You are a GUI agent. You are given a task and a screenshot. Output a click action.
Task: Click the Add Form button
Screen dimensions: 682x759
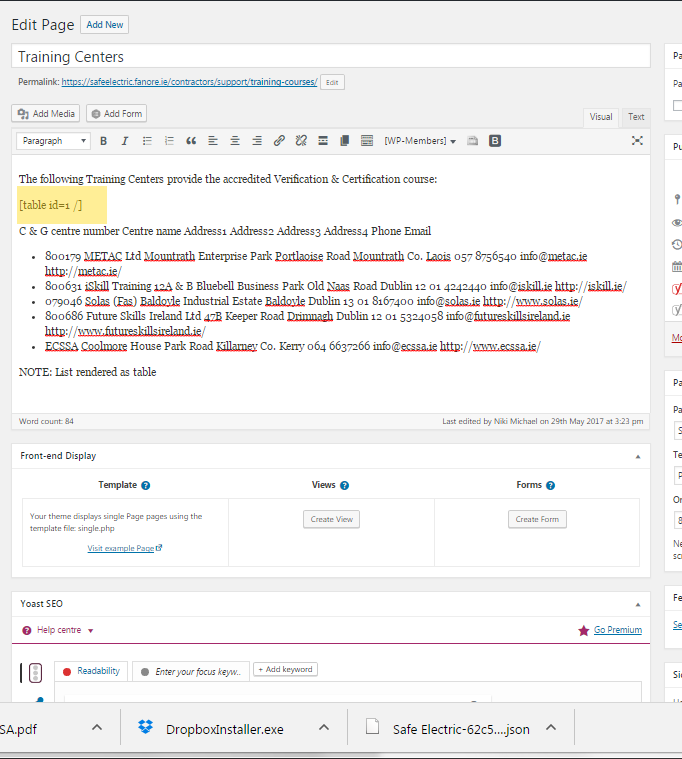pos(116,114)
